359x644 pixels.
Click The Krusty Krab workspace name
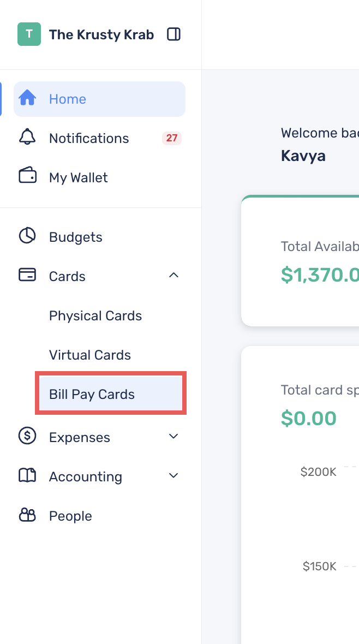pos(101,34)
